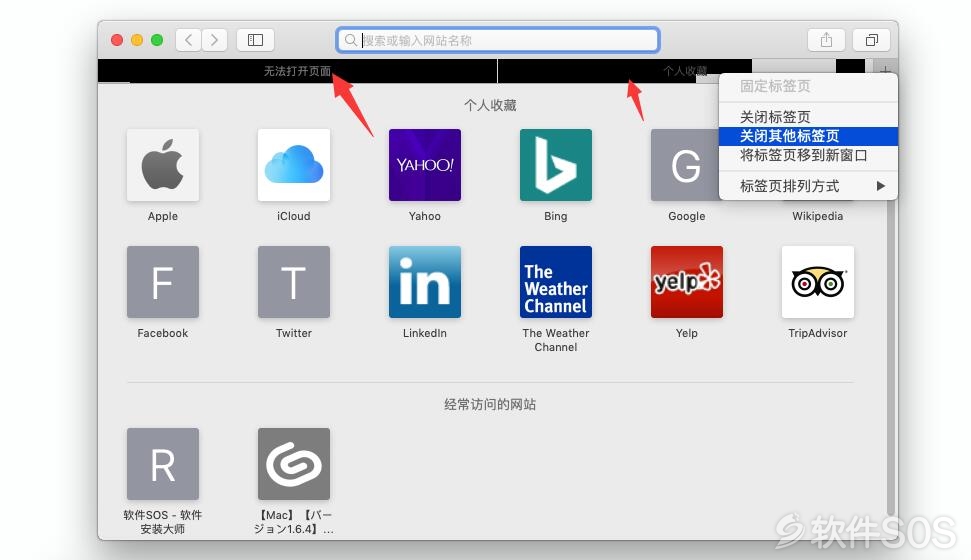Open the LinkedIn favorite icon

(425, 282)
